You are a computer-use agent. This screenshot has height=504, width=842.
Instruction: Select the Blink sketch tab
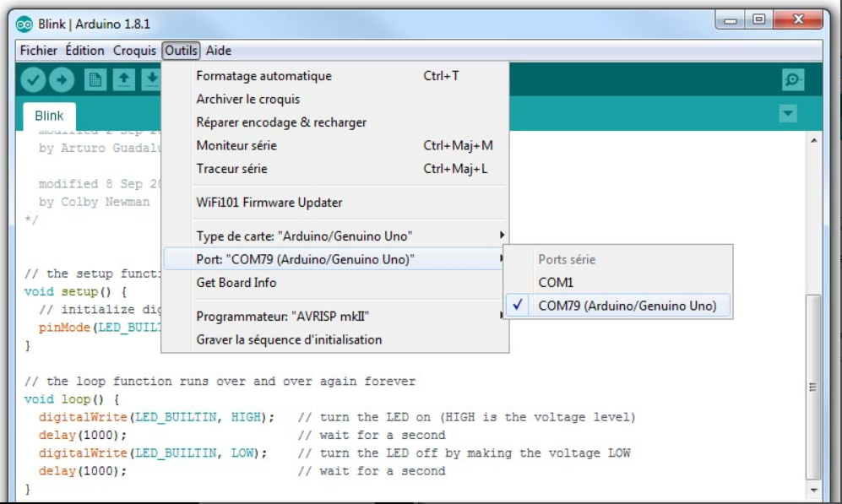pos(49,116)
